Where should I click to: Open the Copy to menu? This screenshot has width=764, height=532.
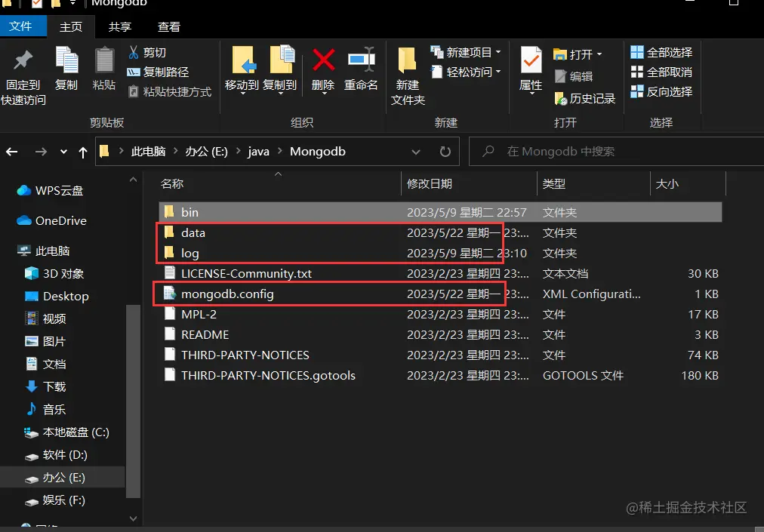pyautogui.click(x=279, y=69)
